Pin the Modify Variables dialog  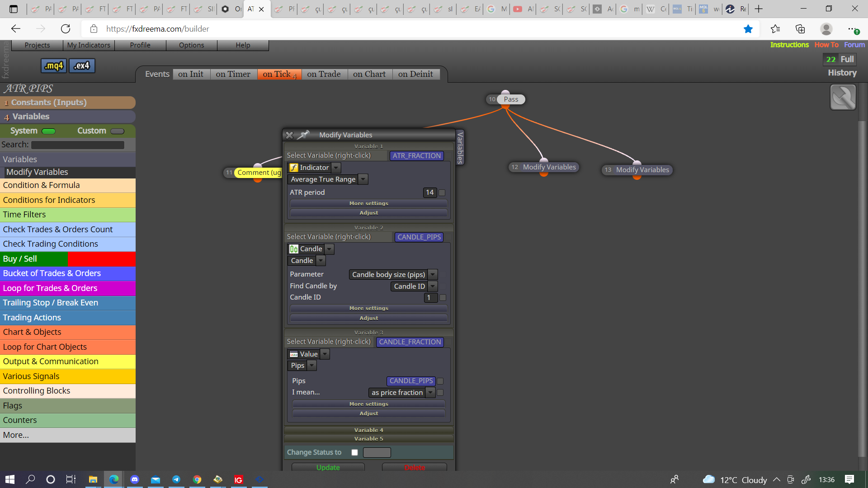[303, 135]
